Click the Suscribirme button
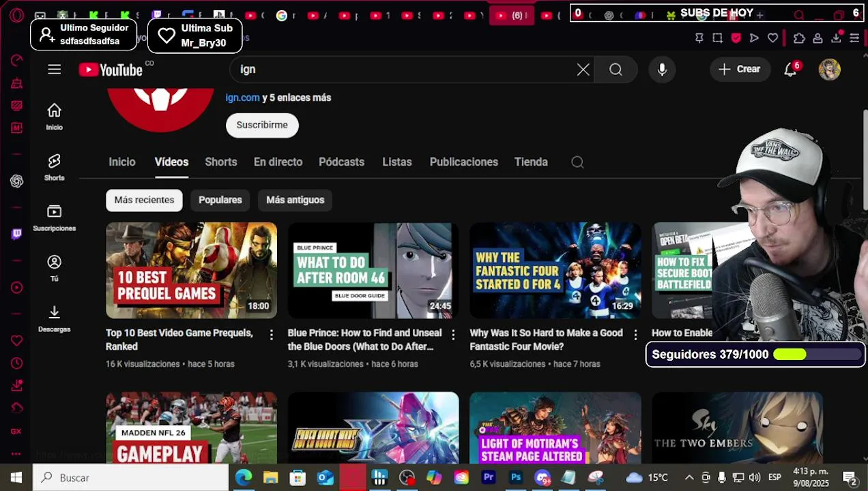The image size is (868, 491). click(262, 125)
